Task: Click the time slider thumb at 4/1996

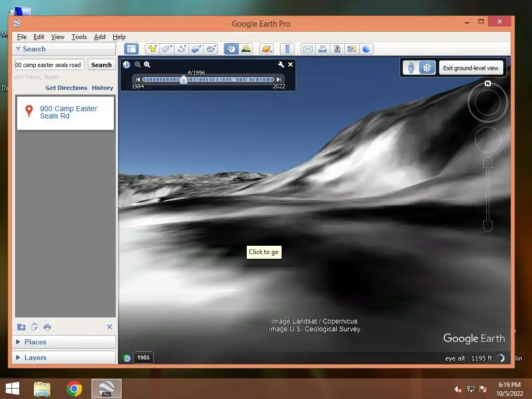Action: [183, 79]
